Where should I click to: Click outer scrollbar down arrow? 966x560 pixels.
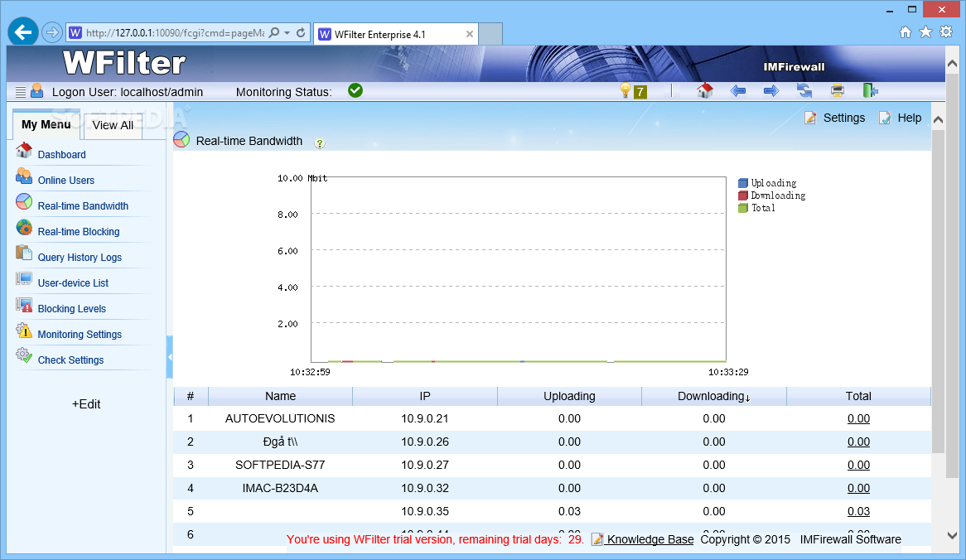click(x=952, y=535)
